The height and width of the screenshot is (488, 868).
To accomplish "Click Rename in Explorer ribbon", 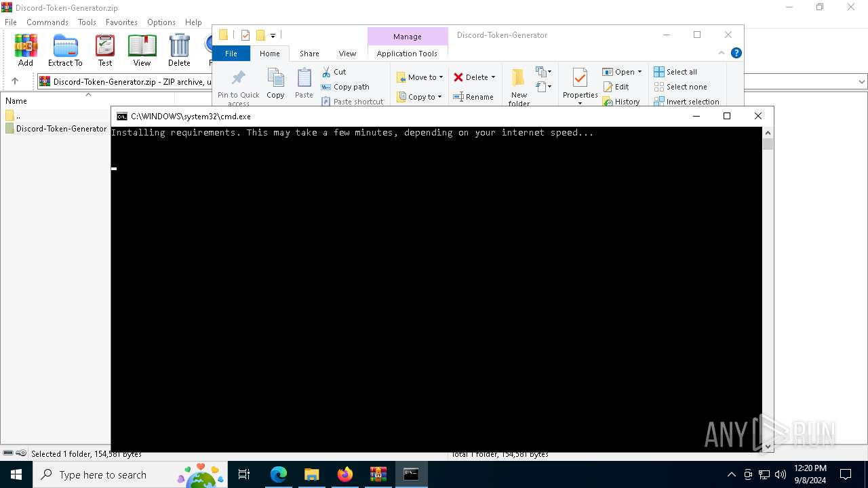I will (x=473, y=97).
